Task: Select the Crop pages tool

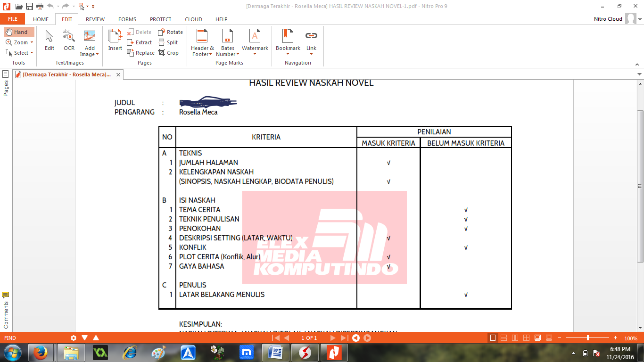Action: [168, 53]
